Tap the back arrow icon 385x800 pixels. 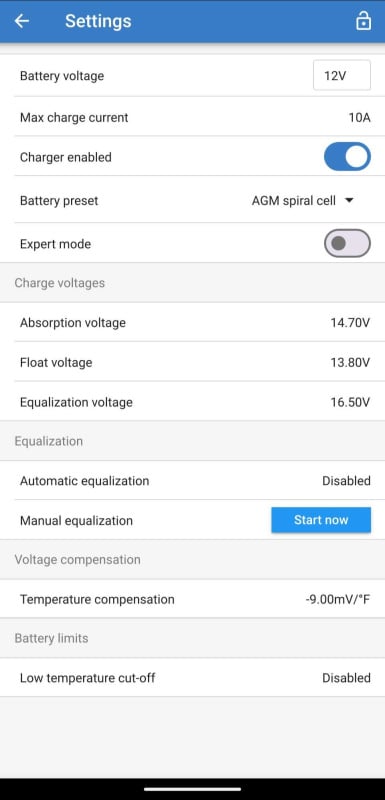click(x=21, y=21)
